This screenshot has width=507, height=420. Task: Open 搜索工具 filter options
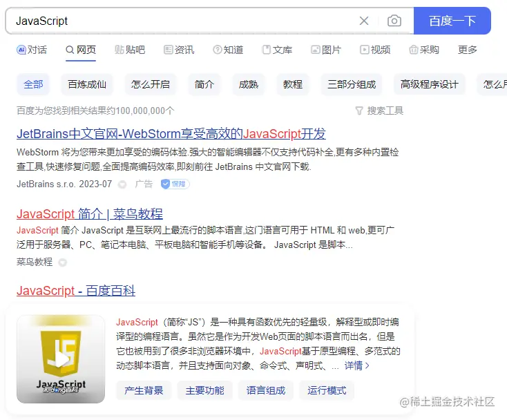tap(379, 111)
